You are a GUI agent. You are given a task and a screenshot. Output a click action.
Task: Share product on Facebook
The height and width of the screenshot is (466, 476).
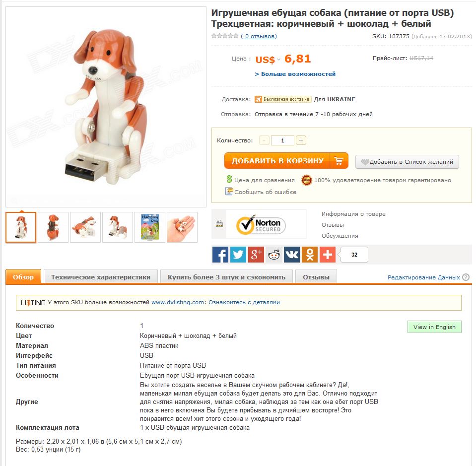(x=220, y=255)
